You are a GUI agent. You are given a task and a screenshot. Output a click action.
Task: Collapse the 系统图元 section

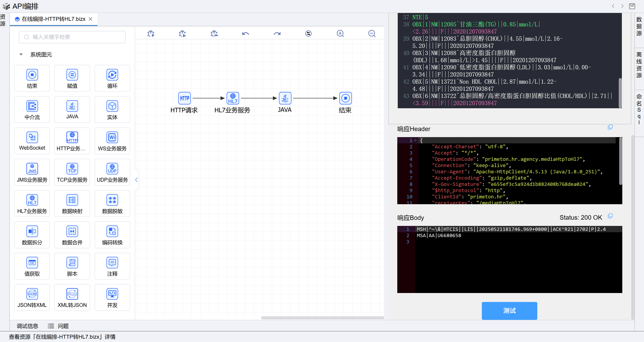[21, 55]
